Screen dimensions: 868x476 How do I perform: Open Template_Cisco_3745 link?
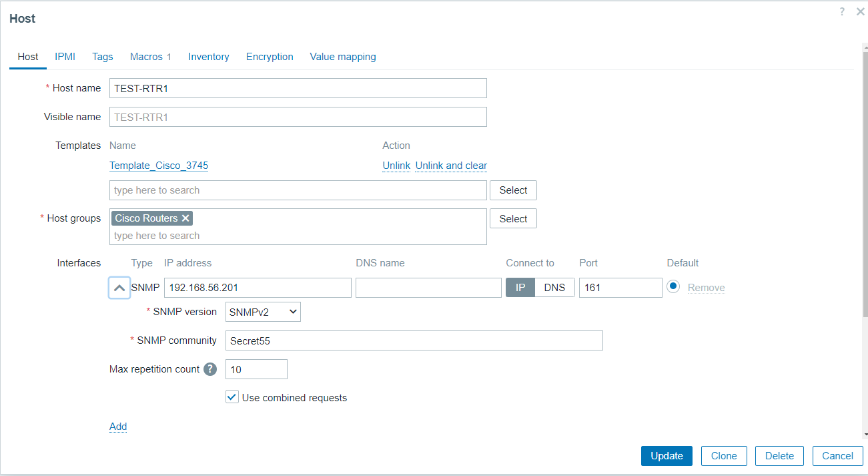pos(159,166)
